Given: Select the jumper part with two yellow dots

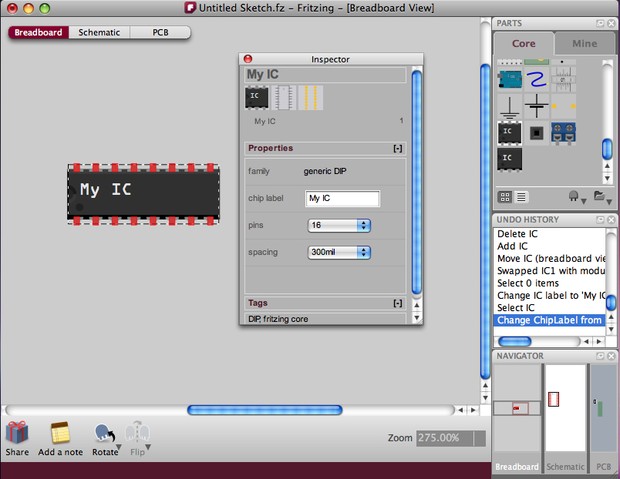Looking at the screenshot, I should click(563, 106).
